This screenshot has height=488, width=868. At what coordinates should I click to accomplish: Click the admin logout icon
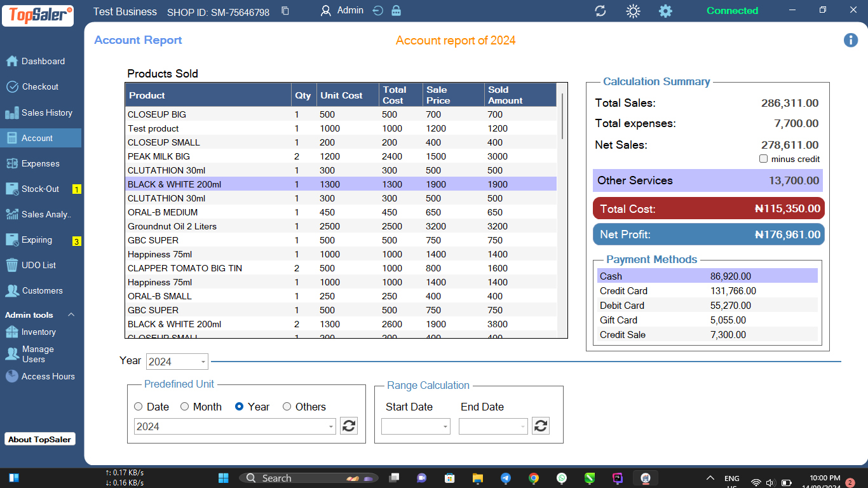378,11
